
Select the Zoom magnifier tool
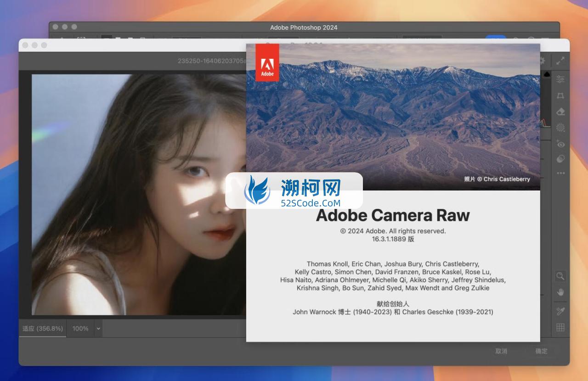(560, 276)
